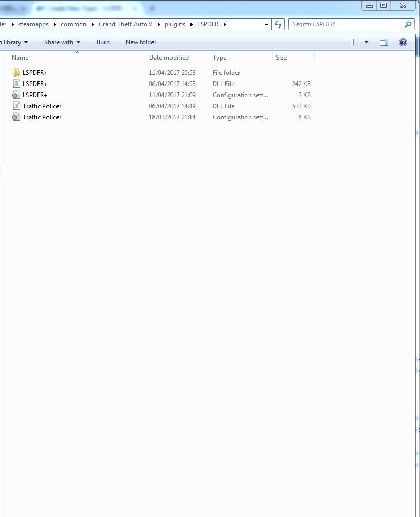Expand arrow after plugins breadcrumb
Image resolution: width=420 pixels, height=517 pixels.
click(x=191, y=24)
